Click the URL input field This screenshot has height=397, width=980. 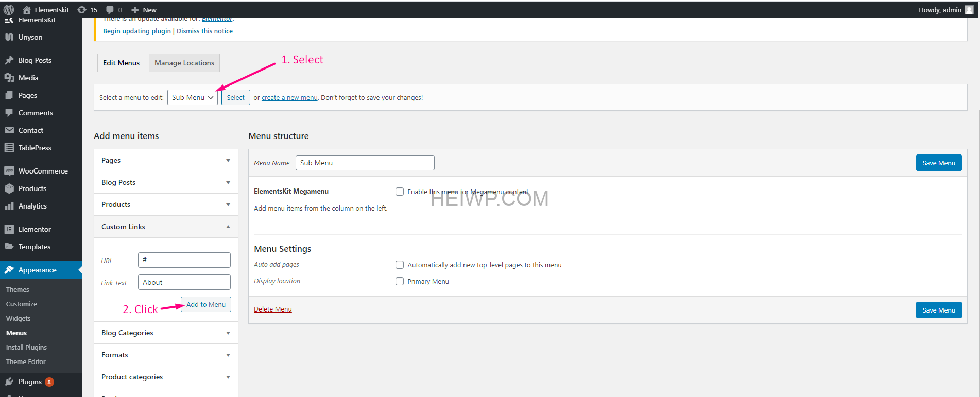[x=184, y=260]
